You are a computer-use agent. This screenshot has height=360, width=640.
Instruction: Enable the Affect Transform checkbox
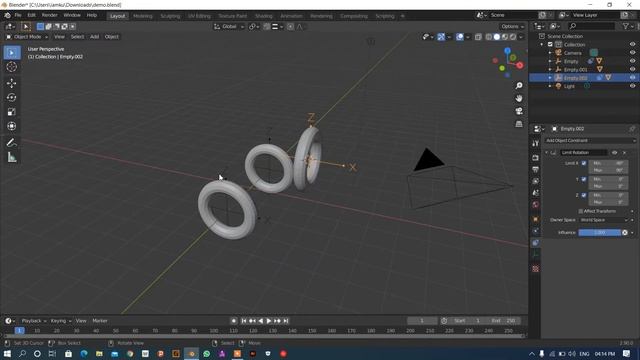coord(580,211)
